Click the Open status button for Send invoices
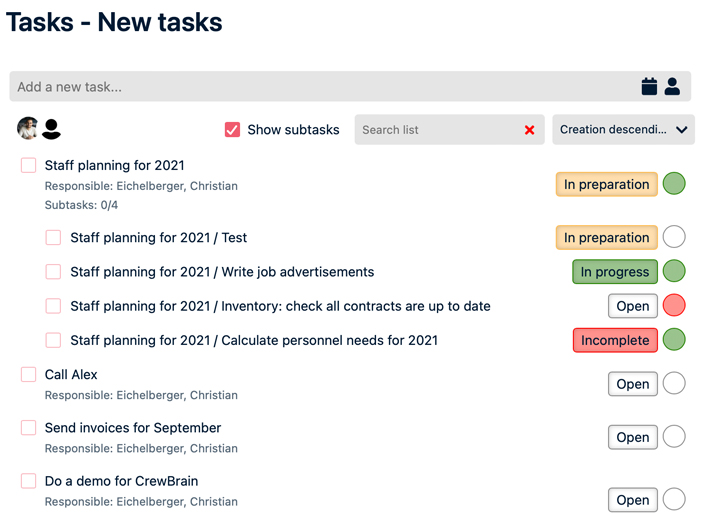704x514 pixels. coord(632,437)
